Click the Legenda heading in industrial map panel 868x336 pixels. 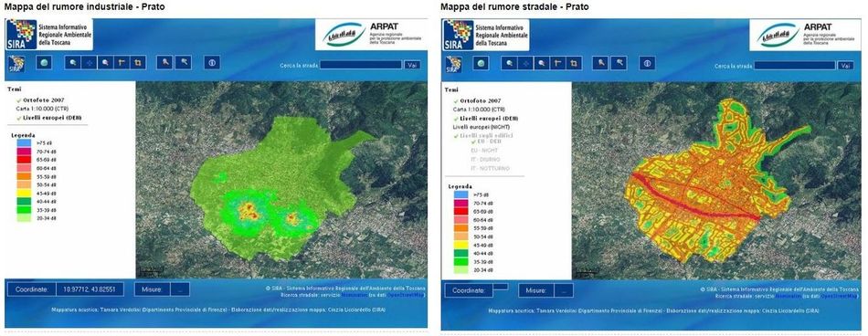pyautogui.click(x=23, y=135)
